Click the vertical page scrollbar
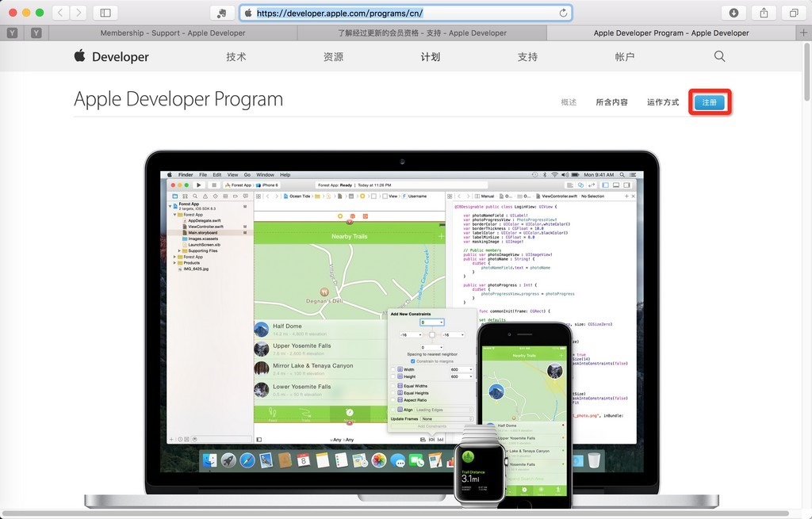The image size is (812, 519). click(x=807, y=72)
